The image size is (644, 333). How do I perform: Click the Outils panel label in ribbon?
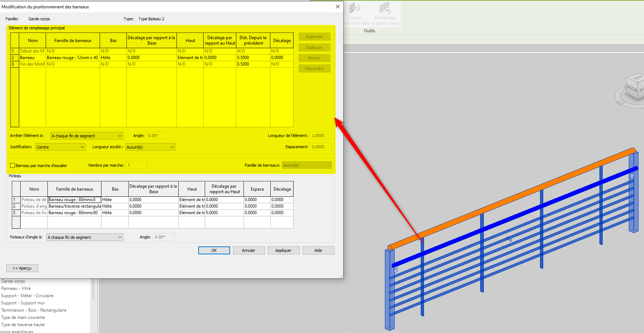tap(369, 31)
